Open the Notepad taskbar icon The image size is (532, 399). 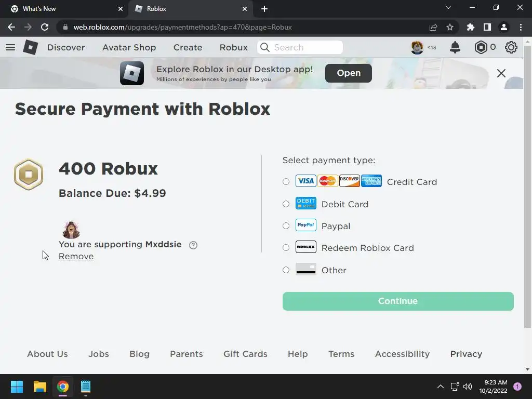[x=86, y=387]
